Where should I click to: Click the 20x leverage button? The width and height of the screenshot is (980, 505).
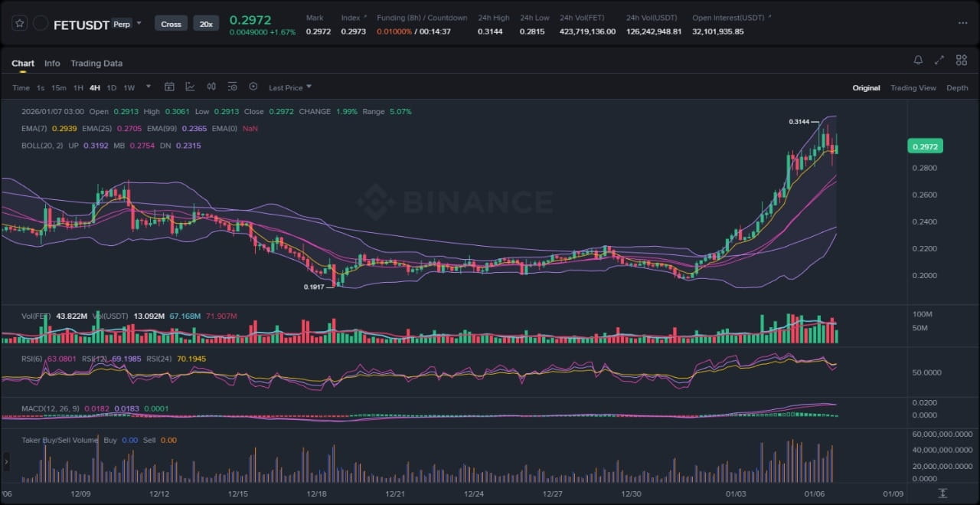click(x=206, y=24)
